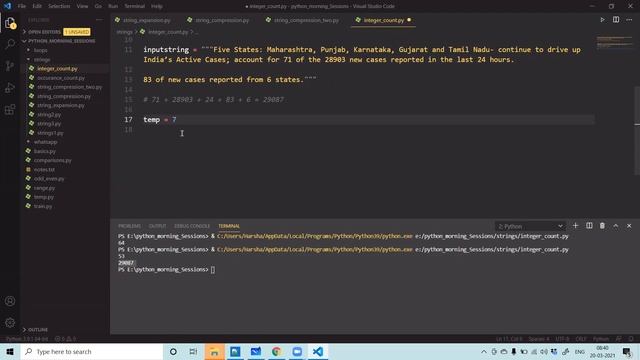Click the Windows search box
The height and width of the screenshot is (360, 640).
(x=91, y=351)
